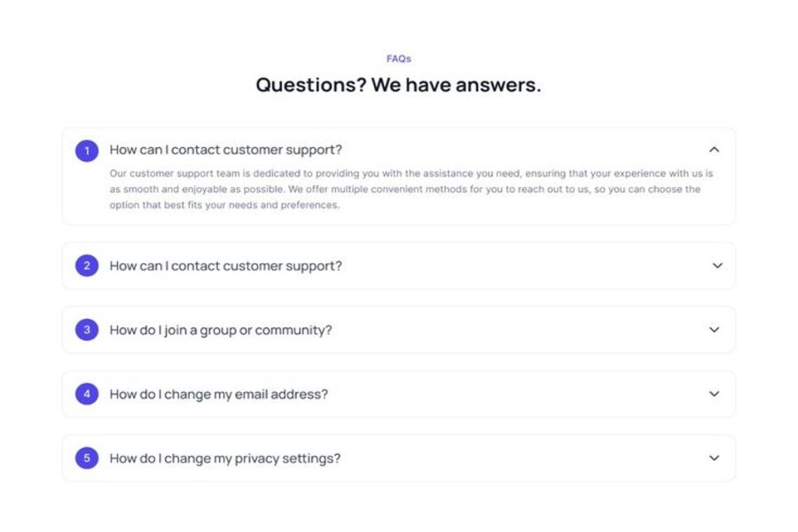The width and height of the screenshot is (798, 532).
Task: Expand the privacy settings question chevron
Action: [x=714, y=458]
